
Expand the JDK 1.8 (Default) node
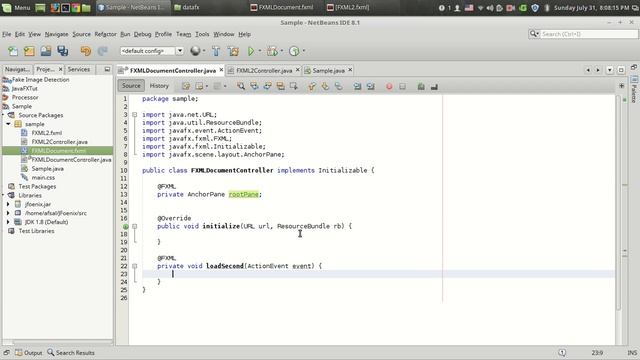pyautogui.click(x=8, y=222)
